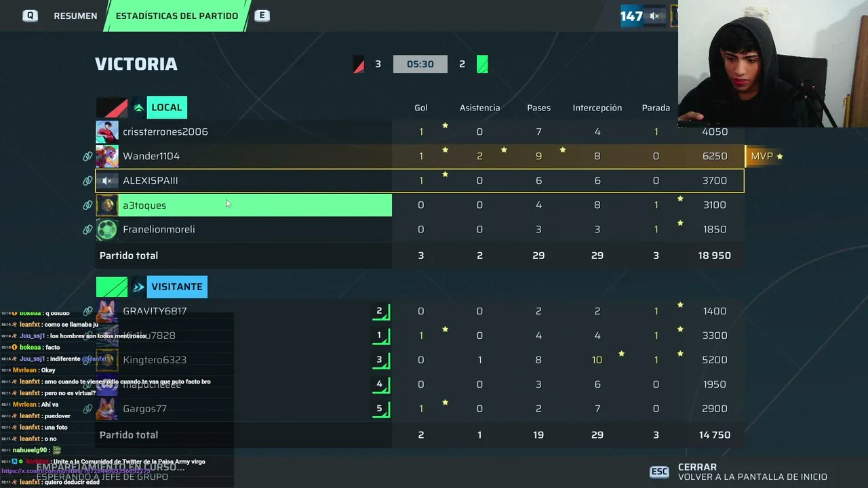Open Franelionmoreli's soccer ball avatar
Screen dimensions: 868x488
[106, 229]
